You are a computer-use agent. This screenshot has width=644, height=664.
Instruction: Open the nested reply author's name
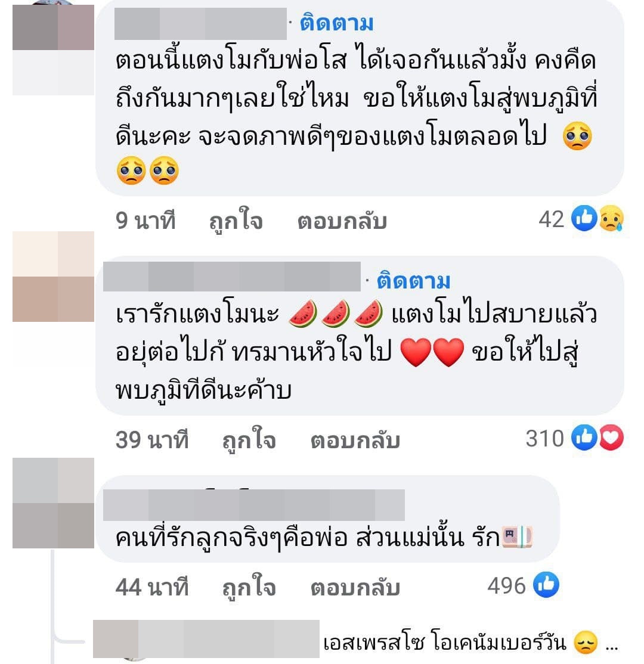tap(206, 638)
